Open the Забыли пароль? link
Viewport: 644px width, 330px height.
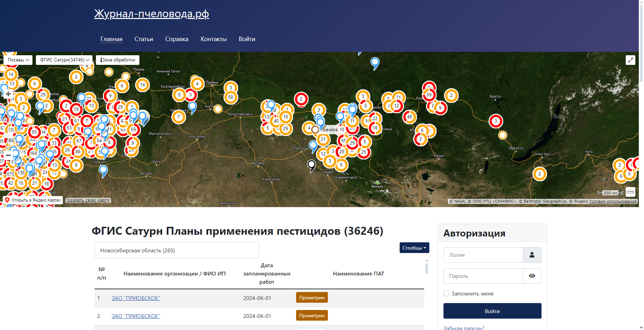point(464,328)
